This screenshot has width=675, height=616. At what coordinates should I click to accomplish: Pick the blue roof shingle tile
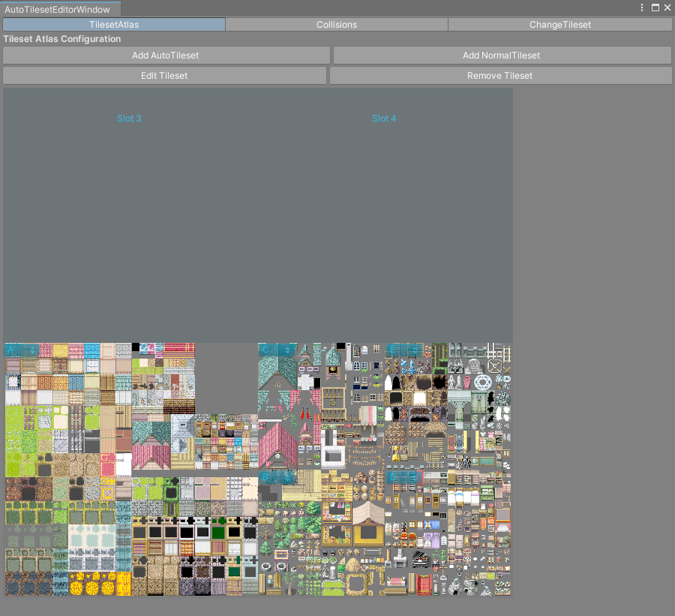click(x=91, y=350)
